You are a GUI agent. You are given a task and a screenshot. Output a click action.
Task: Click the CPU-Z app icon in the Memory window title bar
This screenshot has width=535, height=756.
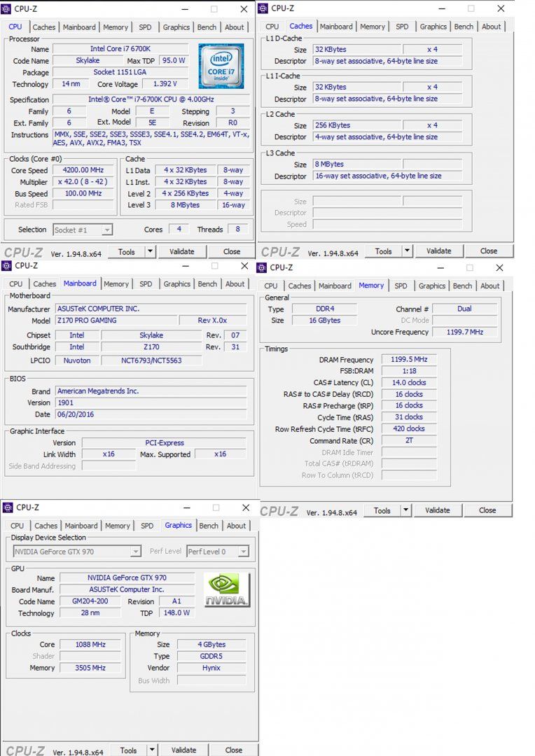pos(261,267)
